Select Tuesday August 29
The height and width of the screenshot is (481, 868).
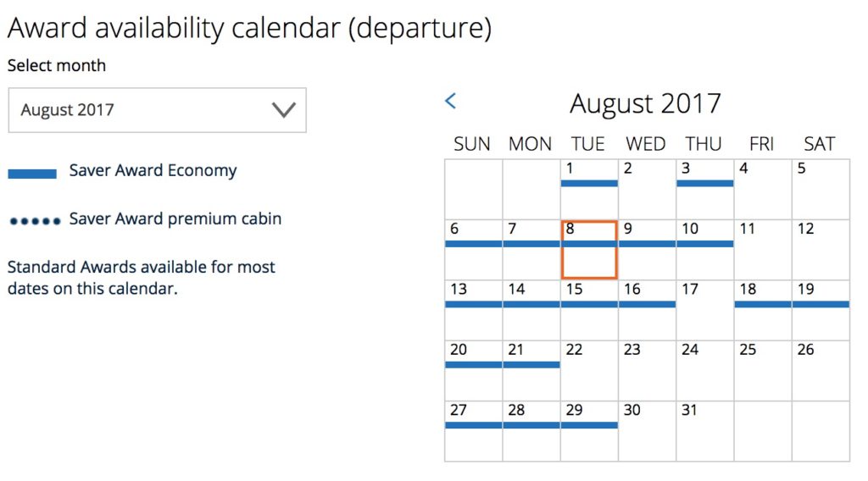588,431
